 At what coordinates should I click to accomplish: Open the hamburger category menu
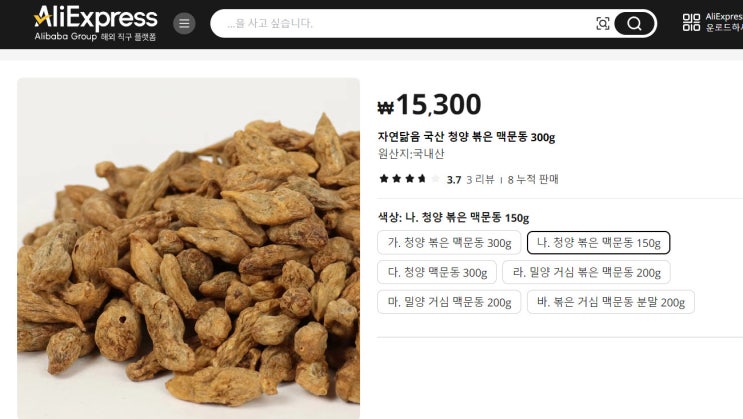click(x=184, y=23)
